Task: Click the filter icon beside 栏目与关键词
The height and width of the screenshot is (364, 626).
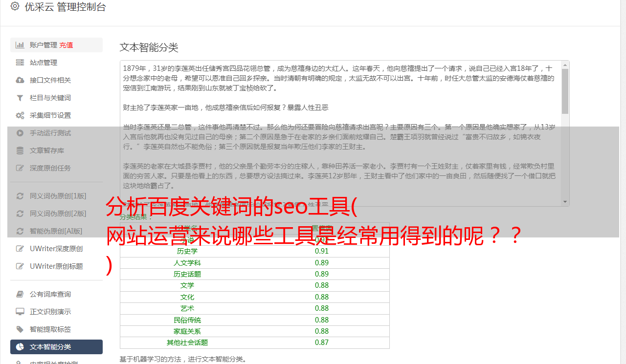Action: 20,98
